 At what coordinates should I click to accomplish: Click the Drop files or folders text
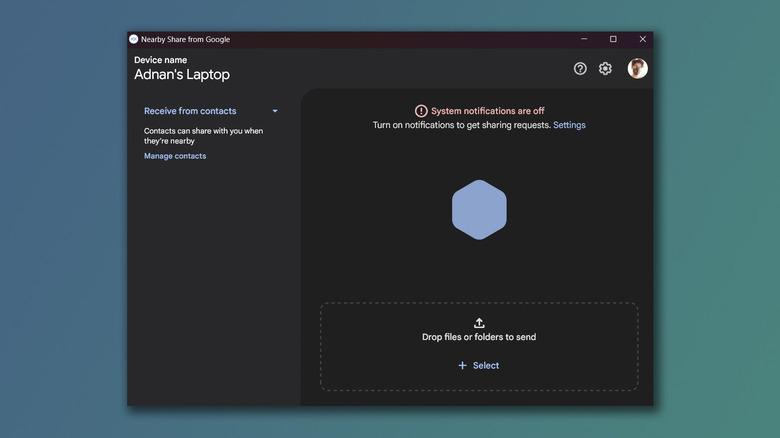(479, 337)
